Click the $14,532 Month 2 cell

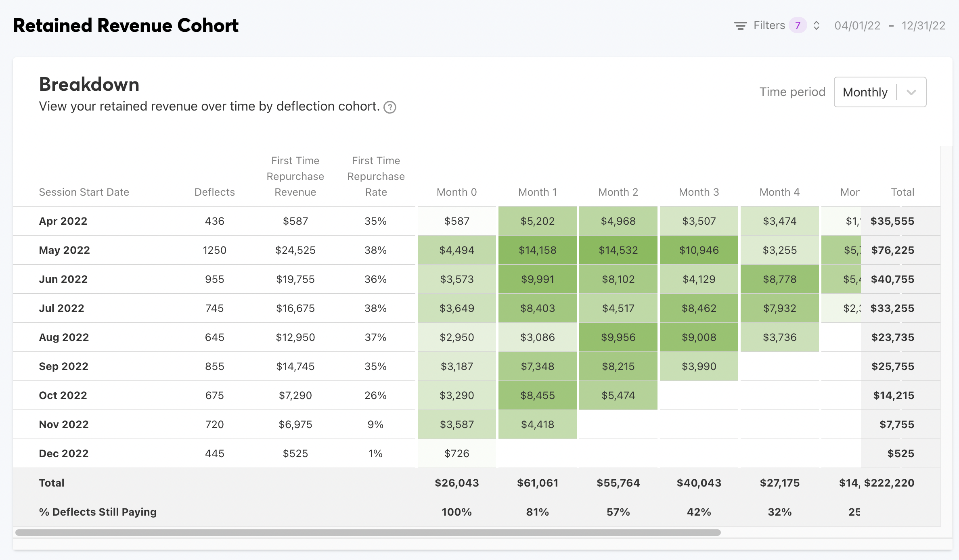click(x=618, y=250)
